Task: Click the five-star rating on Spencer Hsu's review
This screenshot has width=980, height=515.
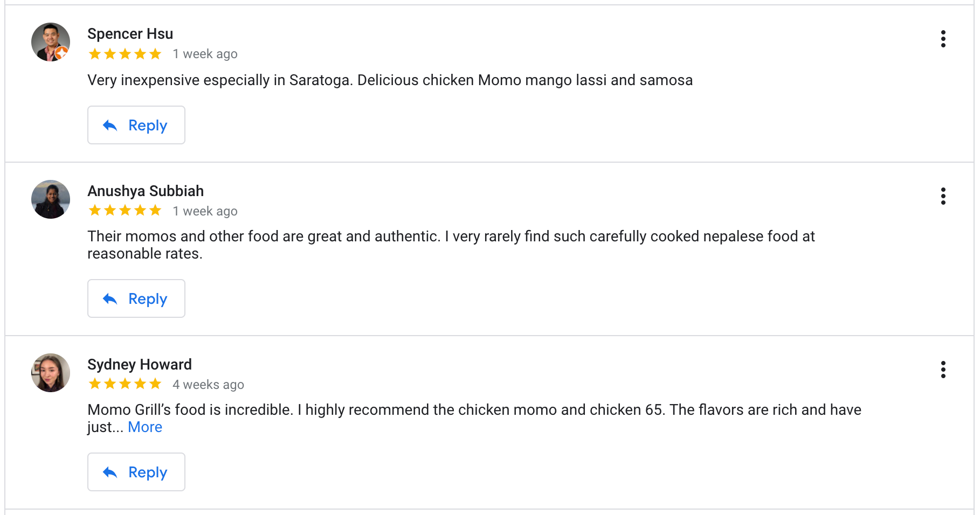Action: pyautogui.click(x=125, y=54)
